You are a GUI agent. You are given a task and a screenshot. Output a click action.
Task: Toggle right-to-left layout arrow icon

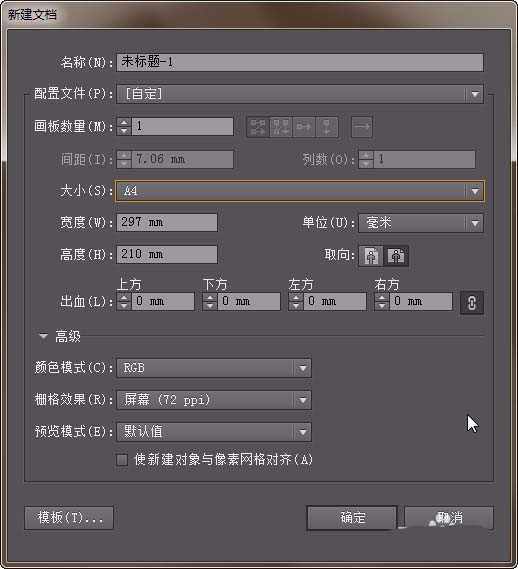(x=362, y=127)
